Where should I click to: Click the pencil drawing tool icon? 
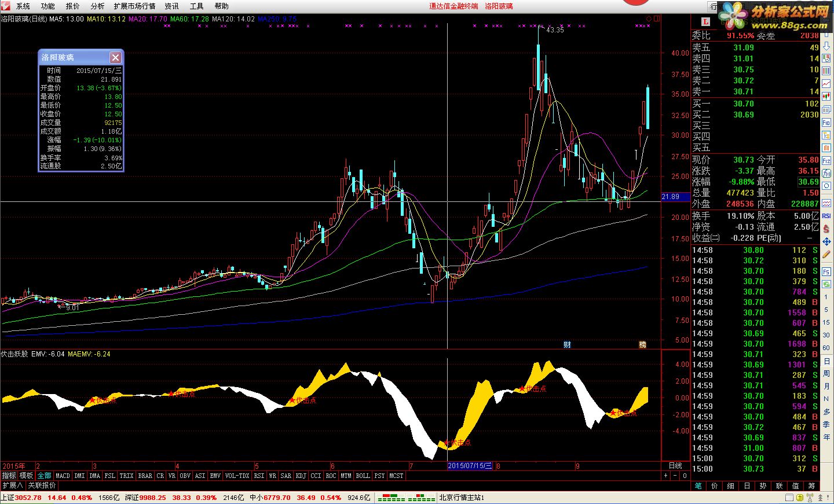(826, 254)
